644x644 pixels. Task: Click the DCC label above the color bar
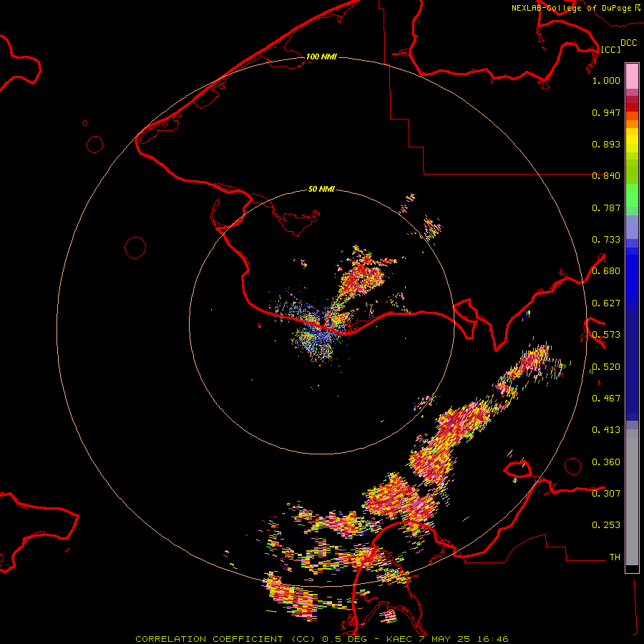point(628,43)
